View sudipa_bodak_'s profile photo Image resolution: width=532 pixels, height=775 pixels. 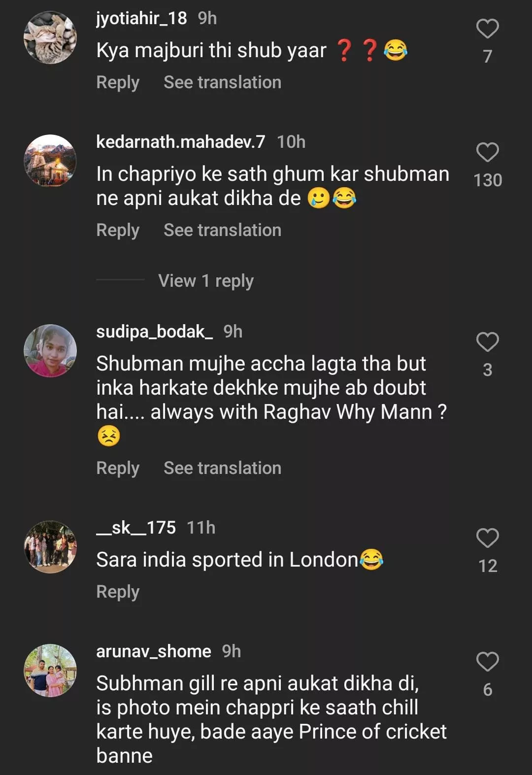click(x=50, y=350)
